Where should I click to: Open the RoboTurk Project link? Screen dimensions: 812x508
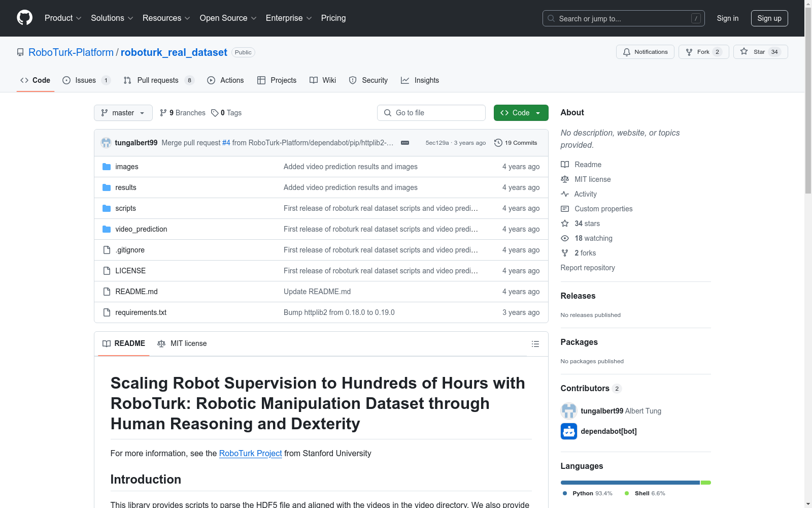point(250,454)
